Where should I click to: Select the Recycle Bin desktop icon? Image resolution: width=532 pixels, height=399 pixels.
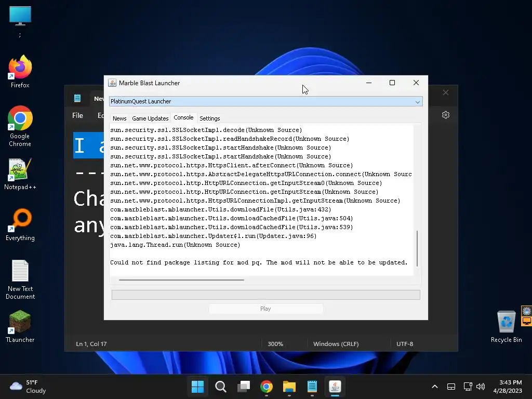pos(506,326)
